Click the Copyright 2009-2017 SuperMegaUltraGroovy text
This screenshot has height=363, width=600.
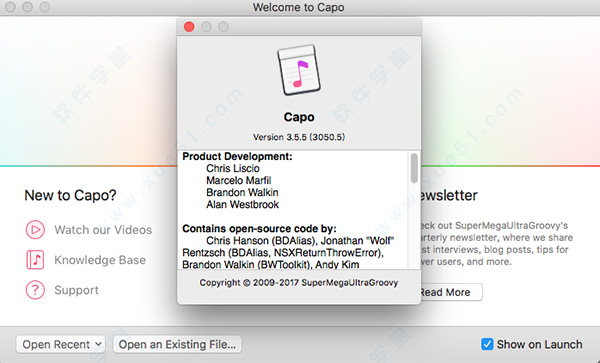pyautogui.click(x=299, y=283)
